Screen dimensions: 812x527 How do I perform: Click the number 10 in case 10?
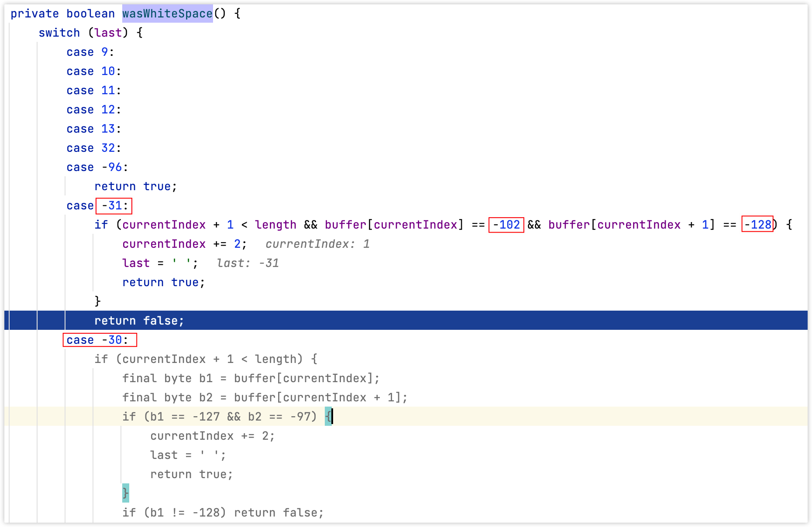108,71
